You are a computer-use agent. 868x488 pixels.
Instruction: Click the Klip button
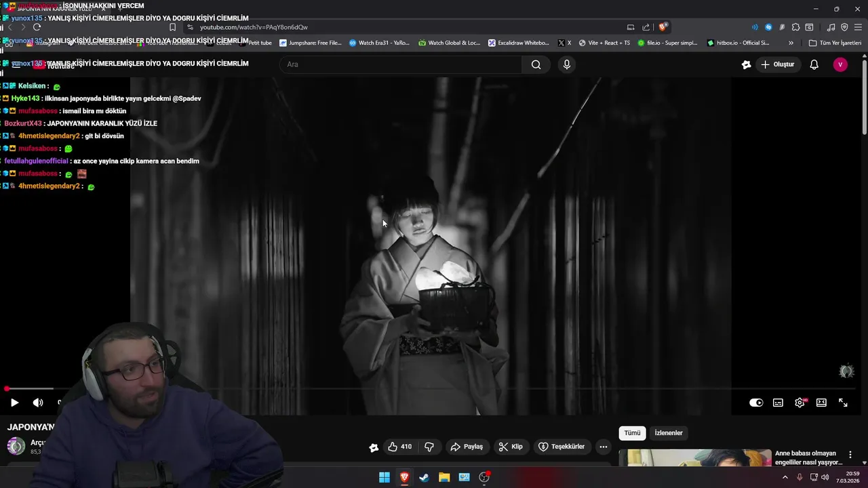511,447
